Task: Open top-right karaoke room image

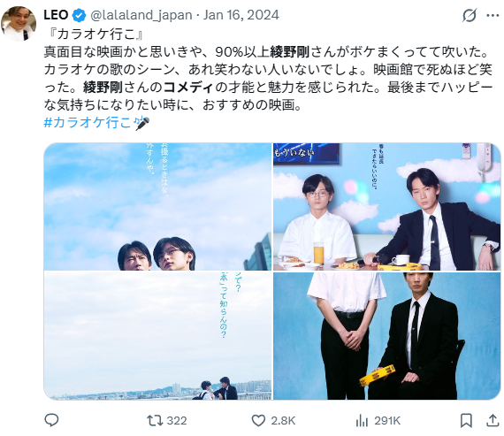Action: (x=387, y=206)
